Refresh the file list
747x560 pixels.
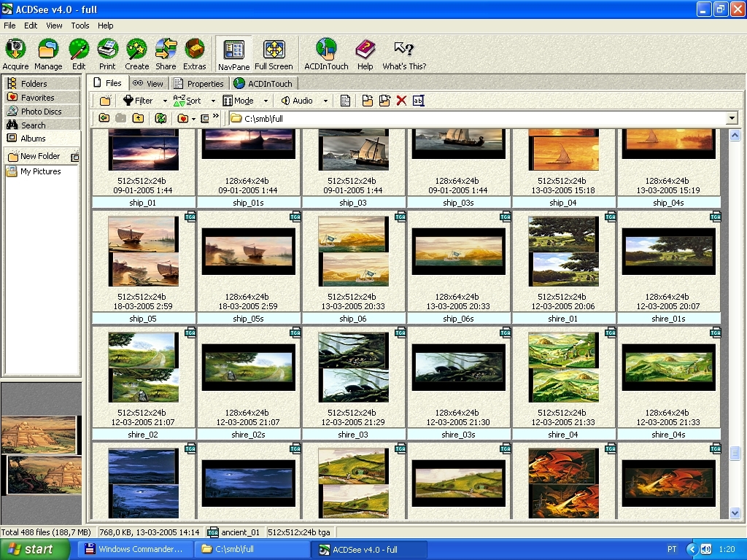tap(160, 118)
